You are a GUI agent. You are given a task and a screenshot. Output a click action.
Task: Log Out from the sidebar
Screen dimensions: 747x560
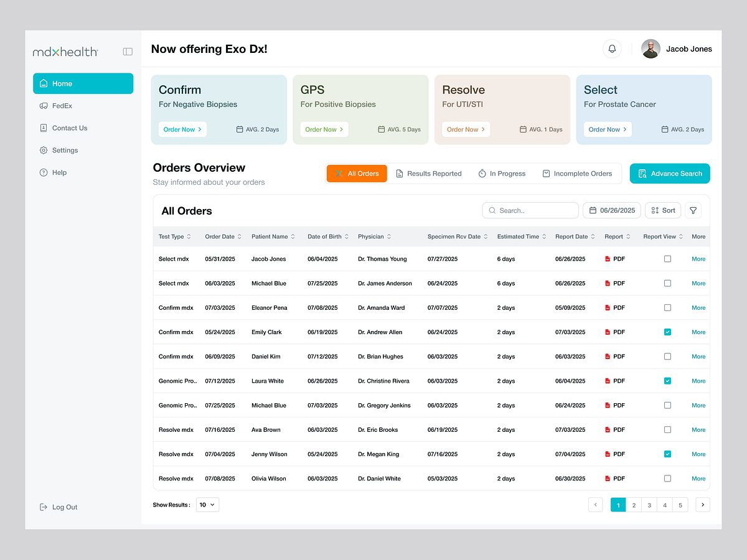pyautogui.click(x=59, y=507)
